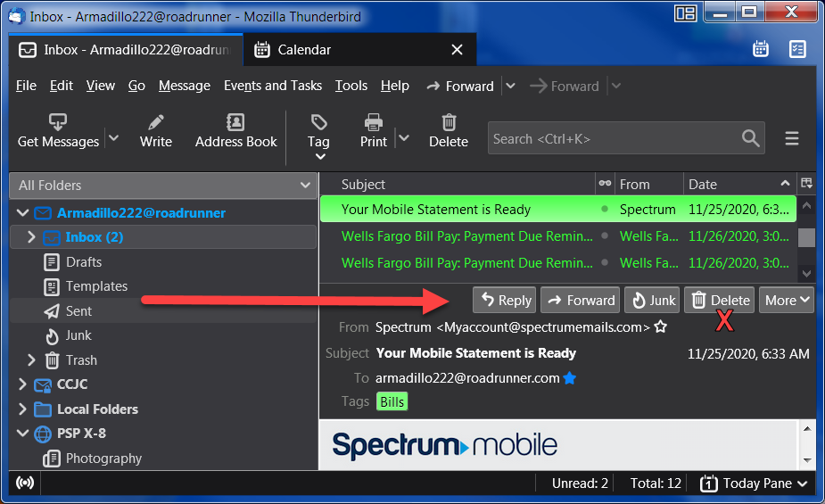Collapse the Armadillo222@roadrunner account
The height and width of the screenshot is (504, 825).
pos(22,212)
